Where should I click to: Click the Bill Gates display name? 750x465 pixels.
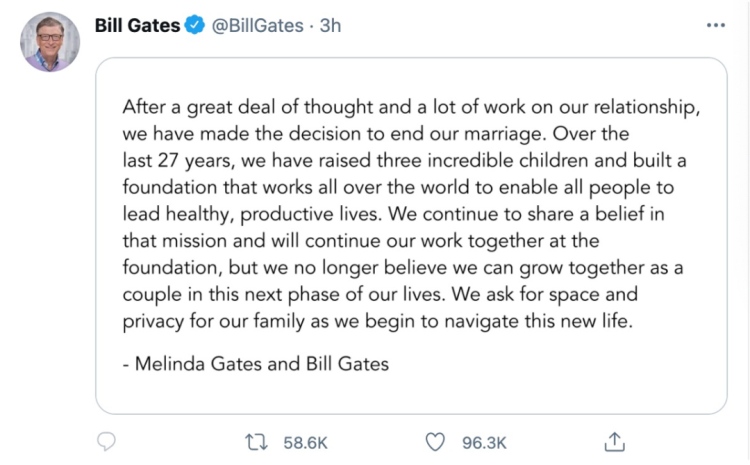136,26
